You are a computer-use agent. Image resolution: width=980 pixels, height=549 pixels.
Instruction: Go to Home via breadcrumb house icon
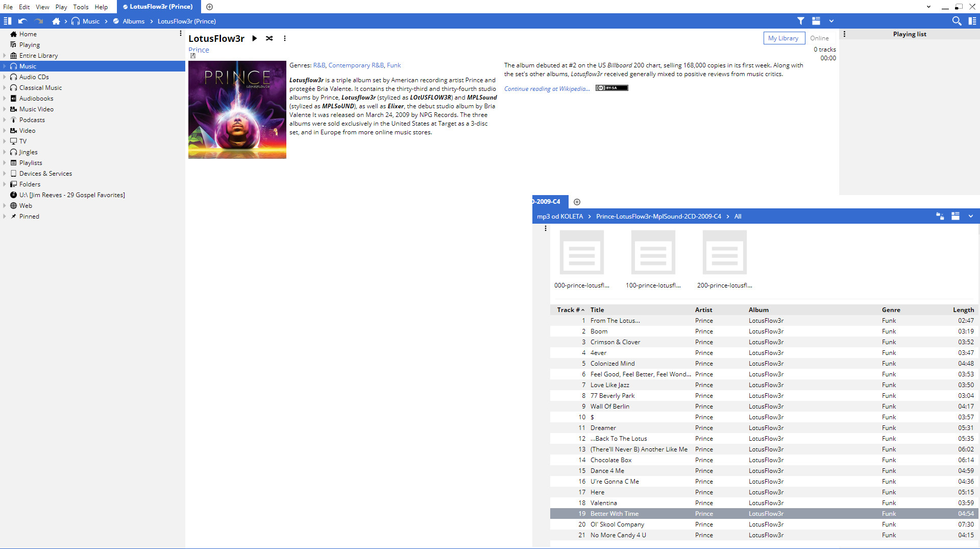point(56,21)
